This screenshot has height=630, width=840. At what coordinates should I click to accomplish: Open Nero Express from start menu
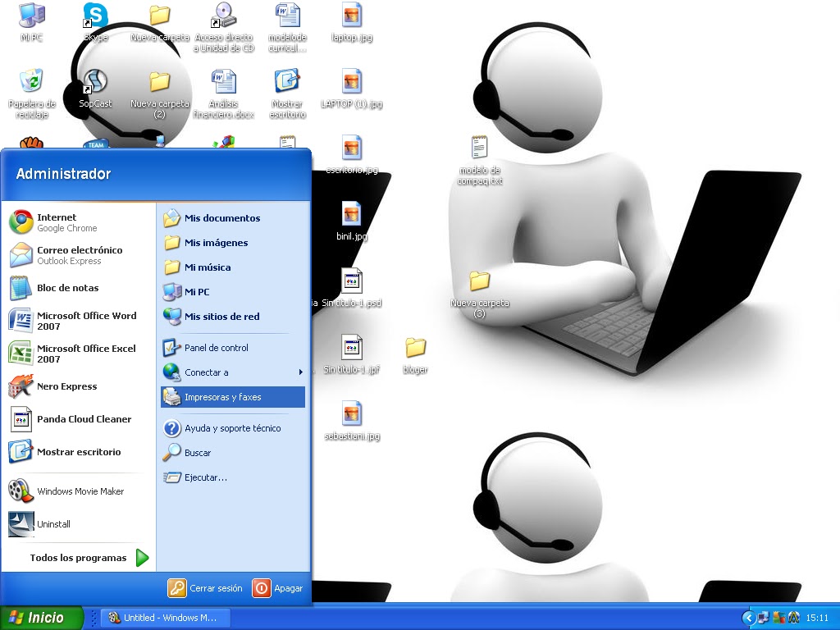(x=78, y=386)
